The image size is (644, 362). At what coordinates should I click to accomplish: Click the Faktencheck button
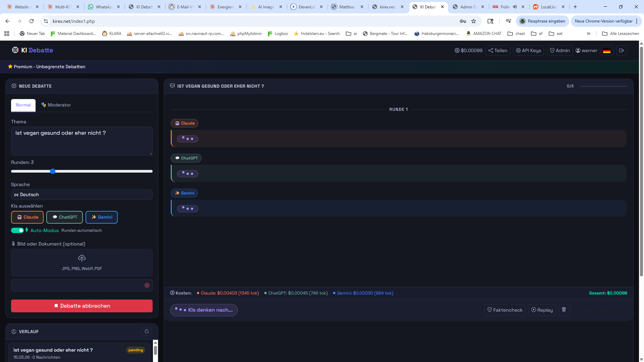point(505,310)
